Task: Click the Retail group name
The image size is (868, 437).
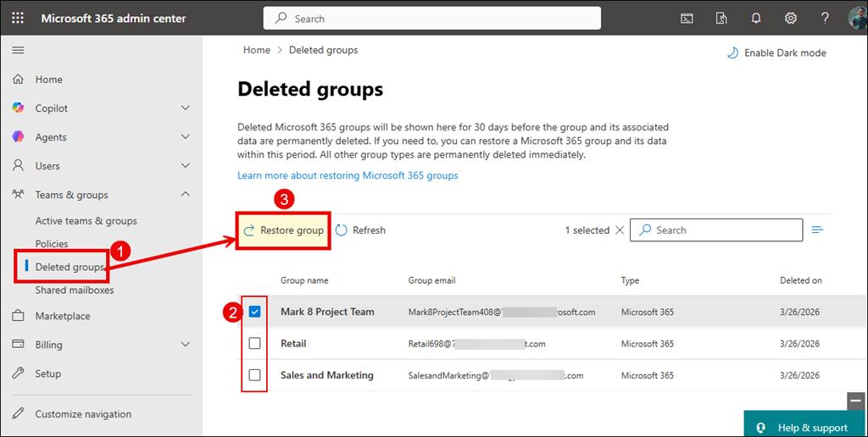Action: coord(293,344)
